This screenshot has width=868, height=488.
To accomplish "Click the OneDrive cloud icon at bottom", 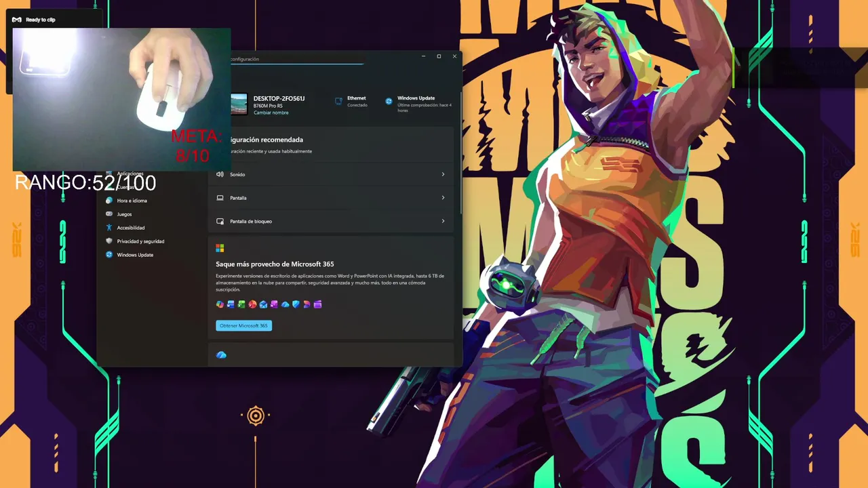I will click(x=221, y=355).
